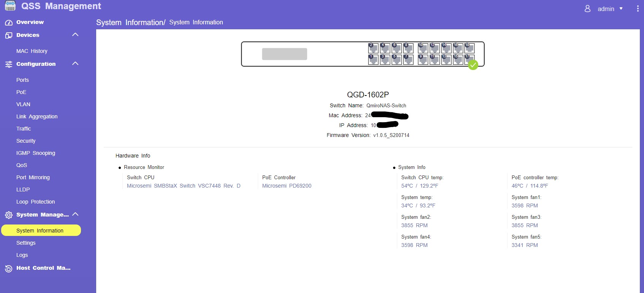Collapse the System Management chevron
Screen dimensions: 644x293
[x=75, y=214]
